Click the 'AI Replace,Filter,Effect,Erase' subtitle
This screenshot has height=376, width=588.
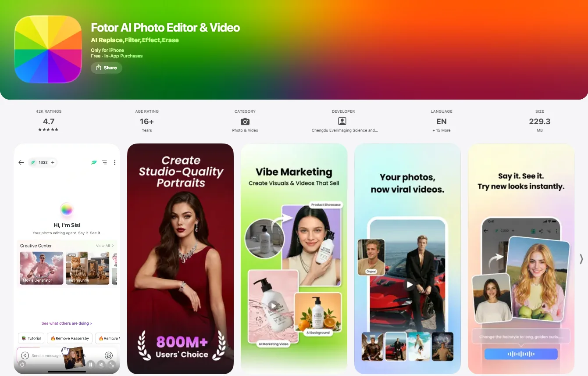[x=135, y=40]
